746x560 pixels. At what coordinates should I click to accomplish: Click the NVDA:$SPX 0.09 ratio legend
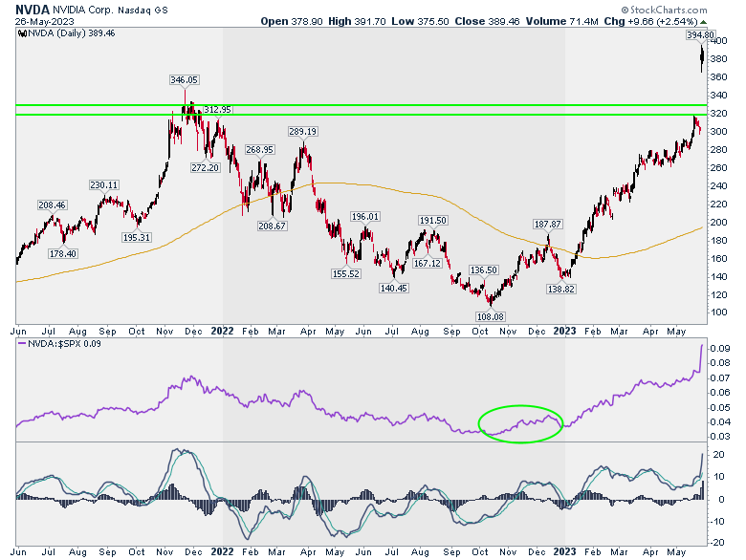(x=64, y=344)
